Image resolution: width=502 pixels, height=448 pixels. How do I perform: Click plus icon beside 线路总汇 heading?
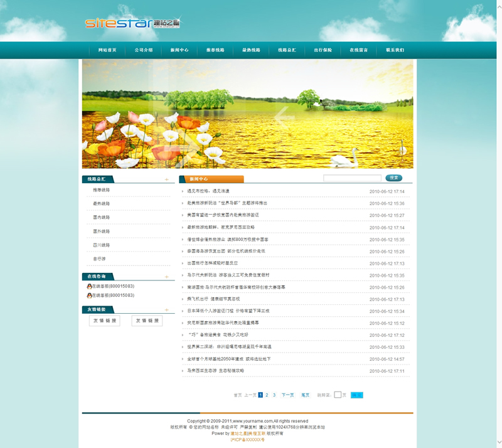click(x=166, y=179)
